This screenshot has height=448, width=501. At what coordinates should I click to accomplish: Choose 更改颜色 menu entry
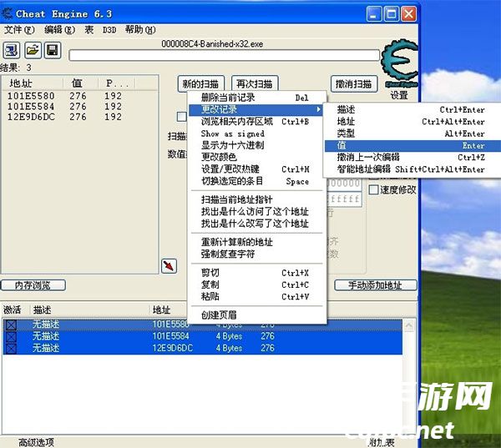pos(256,157)
